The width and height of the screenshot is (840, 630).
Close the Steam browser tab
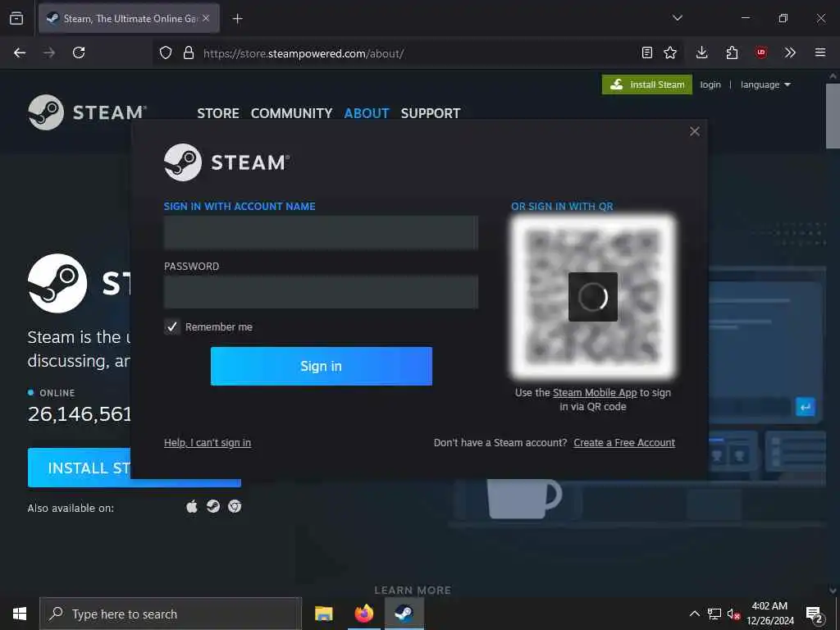[206, 18]
